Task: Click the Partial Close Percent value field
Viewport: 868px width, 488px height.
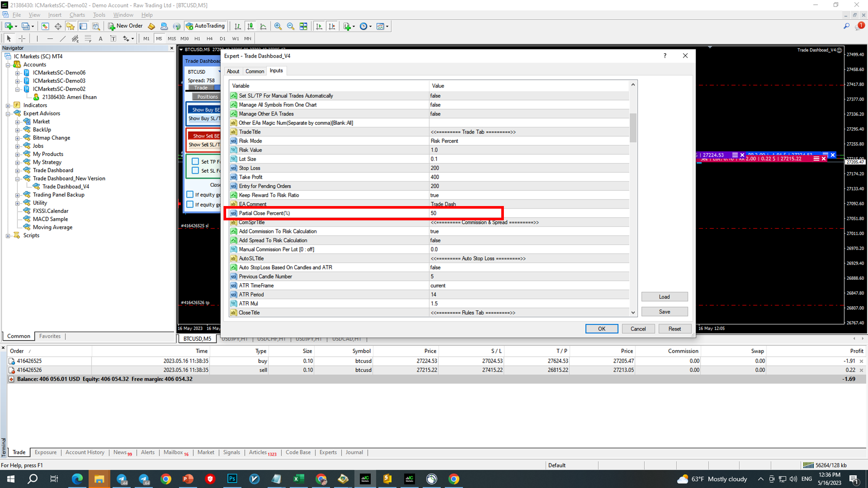Action: click(464, 213)
